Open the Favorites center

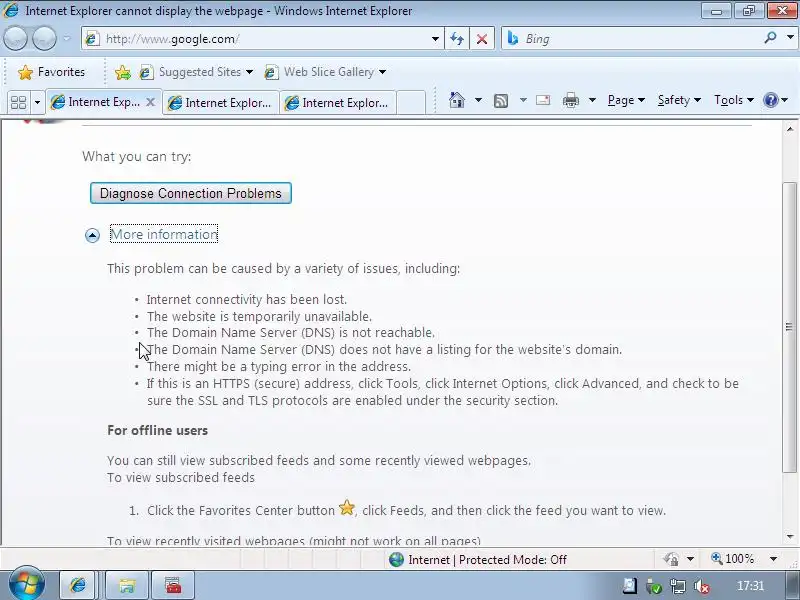click(x=51, y=72)
